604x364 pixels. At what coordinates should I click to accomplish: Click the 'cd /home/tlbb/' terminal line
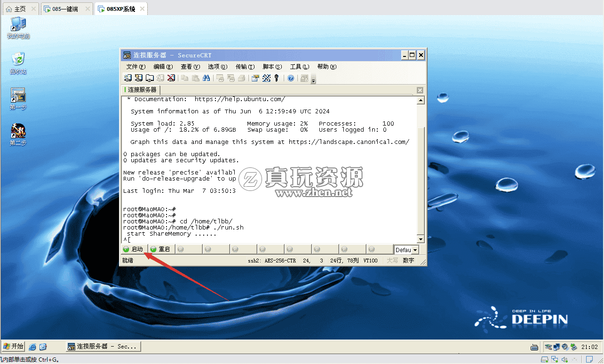click(x=178, y=222)
